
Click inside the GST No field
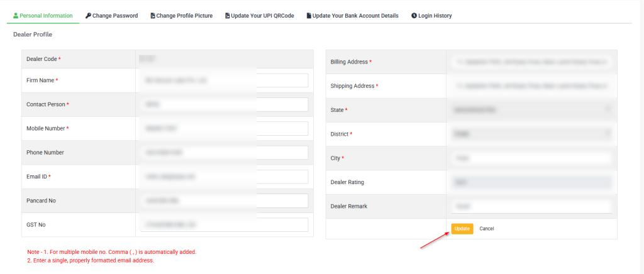coord(225,224)
